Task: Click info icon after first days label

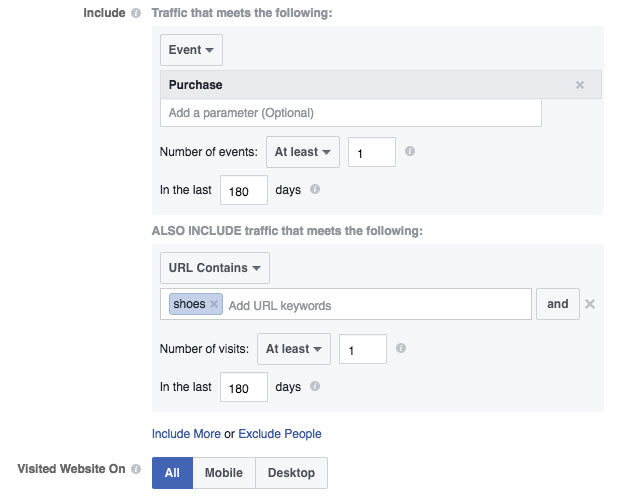Action: click(315, 189)
